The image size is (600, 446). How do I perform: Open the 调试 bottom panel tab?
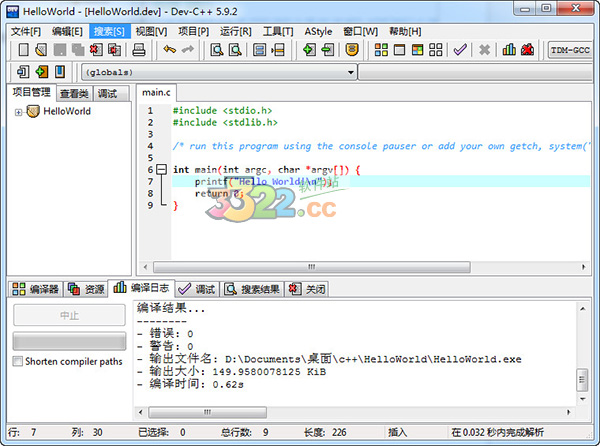[197, 289]
